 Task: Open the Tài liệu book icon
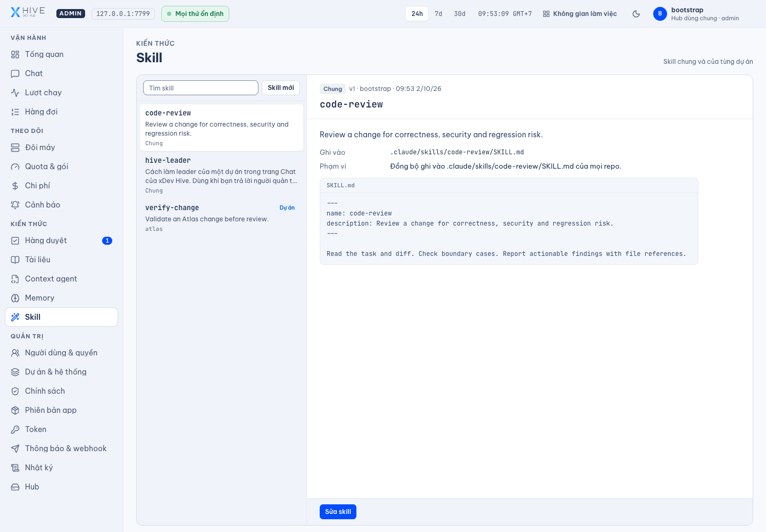(x=15, y=260)
